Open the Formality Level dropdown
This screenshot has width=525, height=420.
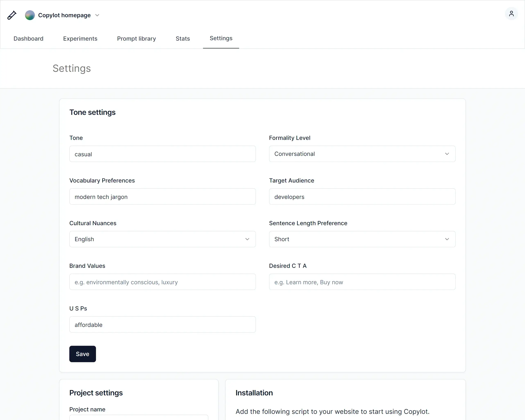pyautogui.click(x=362, y=154)
